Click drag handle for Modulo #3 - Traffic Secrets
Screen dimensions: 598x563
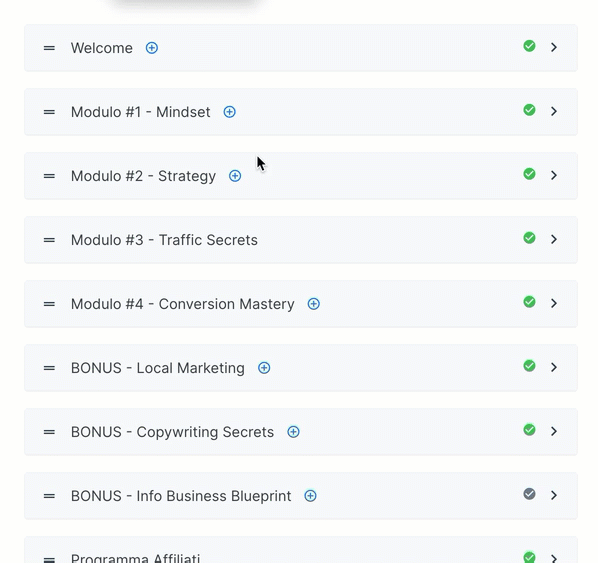click(x=49, y=240)
